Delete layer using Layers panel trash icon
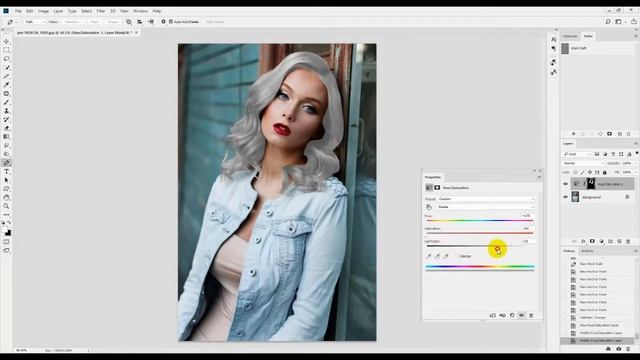The height and width of the screenshot is (360, 640). point(628,242)
